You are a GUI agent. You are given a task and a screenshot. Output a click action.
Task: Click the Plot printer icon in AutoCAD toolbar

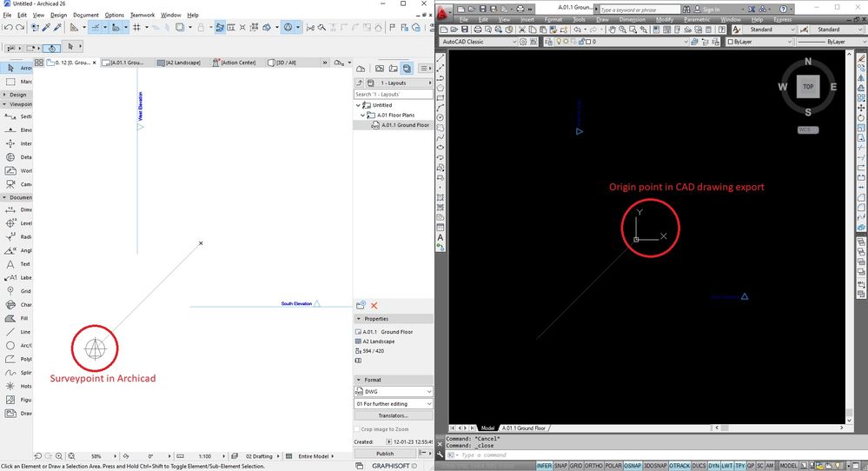(477, 30)
